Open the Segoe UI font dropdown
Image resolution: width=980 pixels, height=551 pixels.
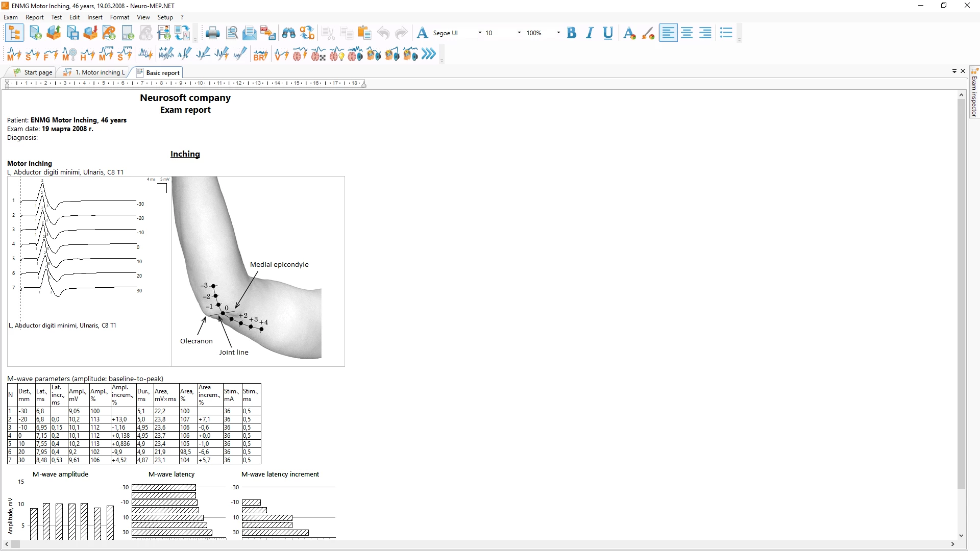pos(479,33)
